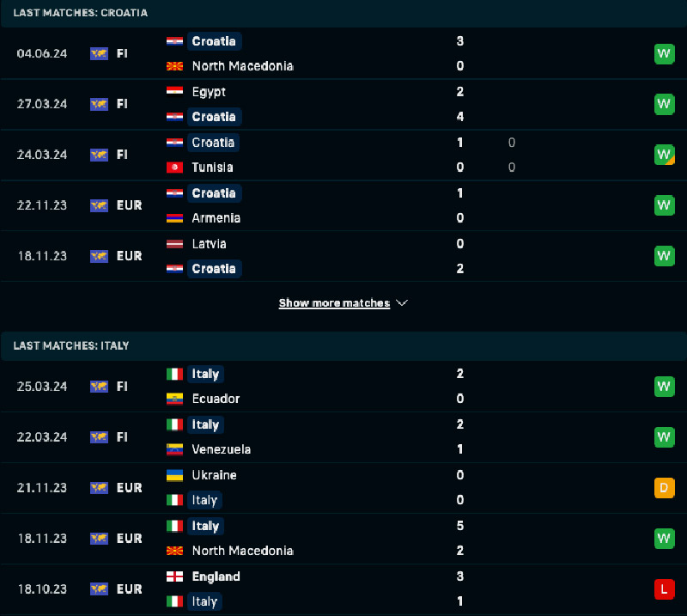Open the Last Matches: Croatia section header
Screen dimensions: 687x616
click(80, 13)
